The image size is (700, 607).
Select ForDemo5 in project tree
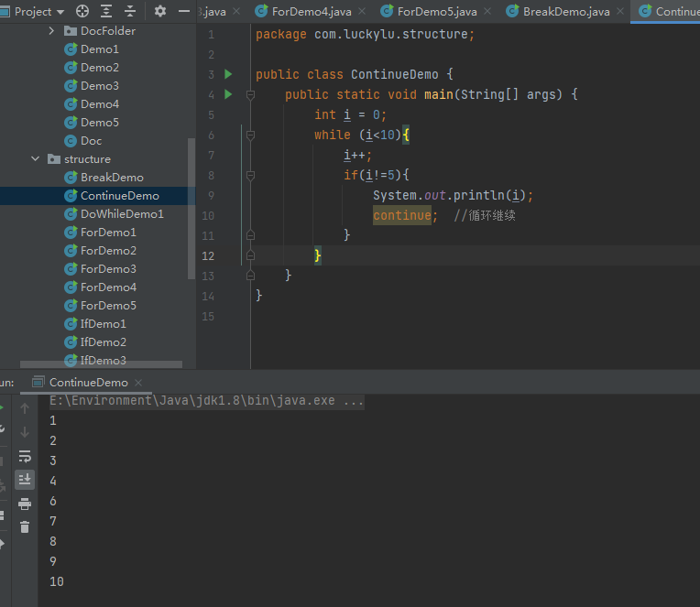click(x=107, y=305)
